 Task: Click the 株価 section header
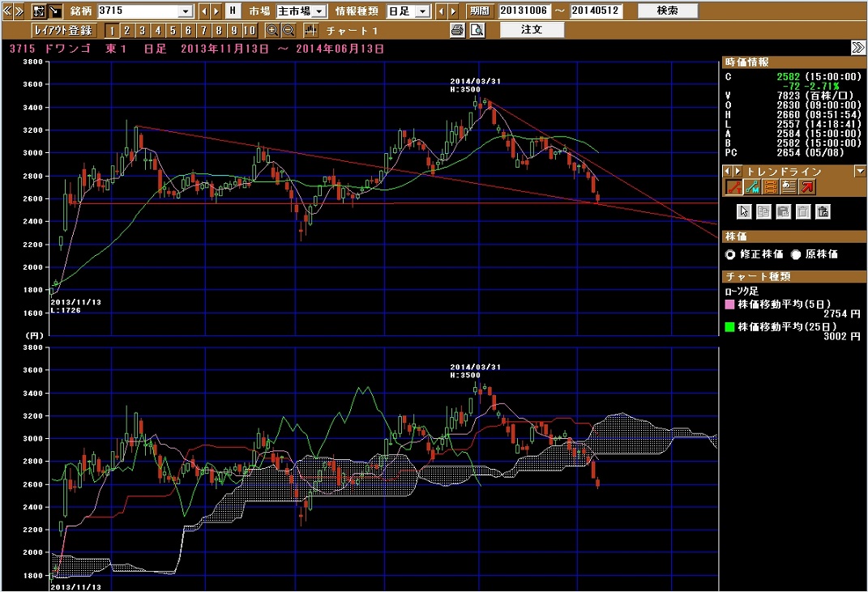793,236
